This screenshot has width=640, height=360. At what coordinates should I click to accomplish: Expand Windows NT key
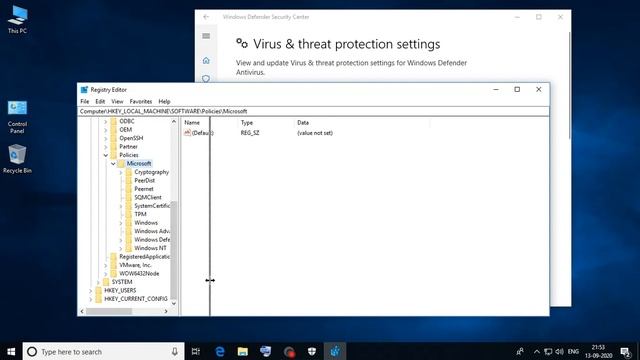(121, 248)
